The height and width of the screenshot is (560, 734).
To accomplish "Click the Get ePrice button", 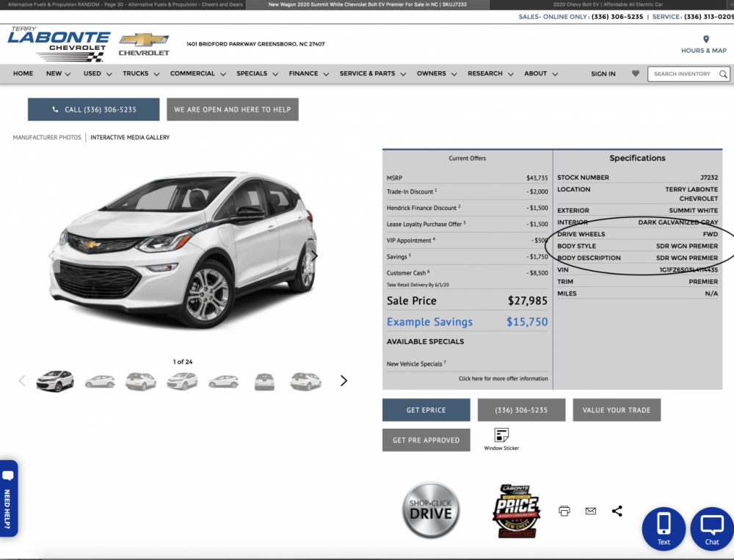I will tap(426, 410).
